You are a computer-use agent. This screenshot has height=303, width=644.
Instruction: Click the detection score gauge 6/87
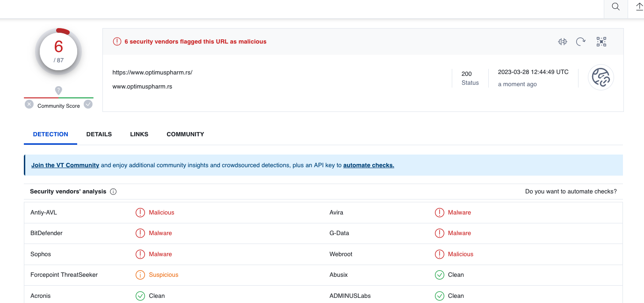point(58,52)
